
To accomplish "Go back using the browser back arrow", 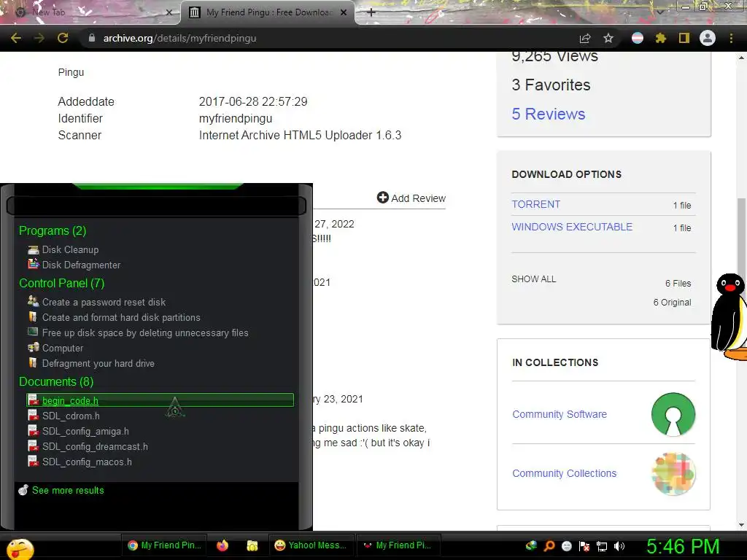I will click(16, 38).
